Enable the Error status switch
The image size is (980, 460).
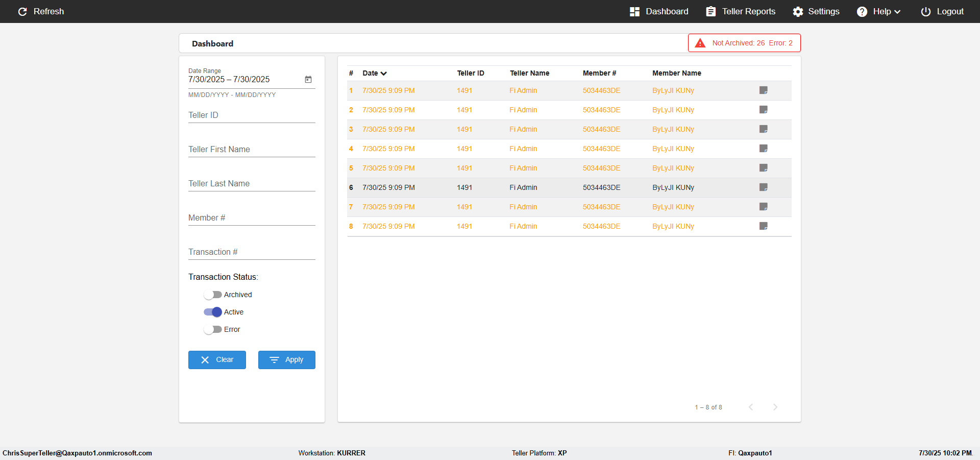pos(212,329)
